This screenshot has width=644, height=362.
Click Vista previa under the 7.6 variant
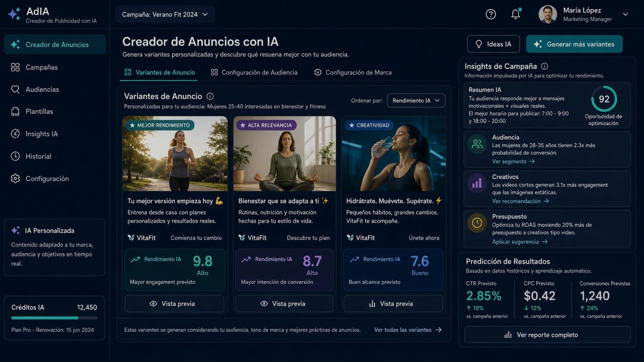[x=393, y=304]
